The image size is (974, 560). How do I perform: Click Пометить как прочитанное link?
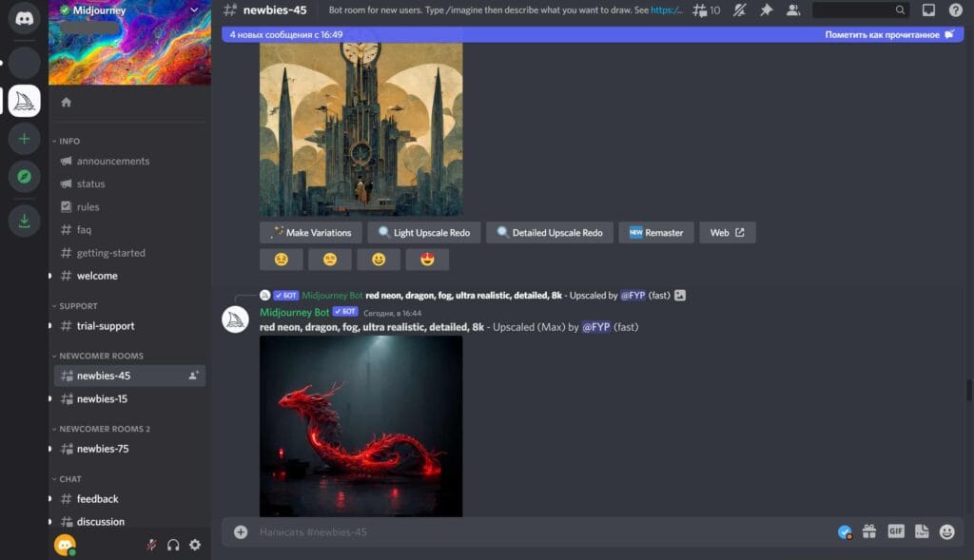point(880,33)
